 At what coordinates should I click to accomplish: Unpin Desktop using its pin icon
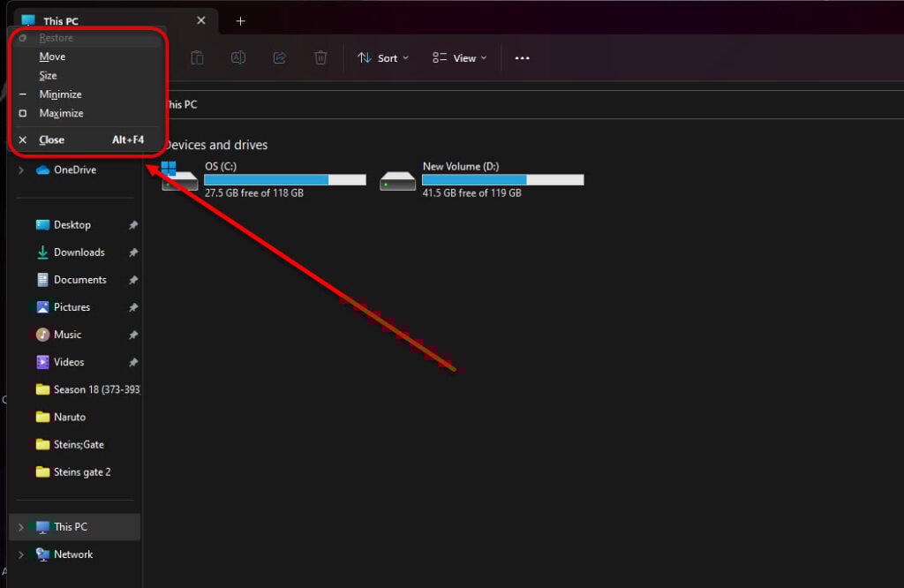(133, 225)
